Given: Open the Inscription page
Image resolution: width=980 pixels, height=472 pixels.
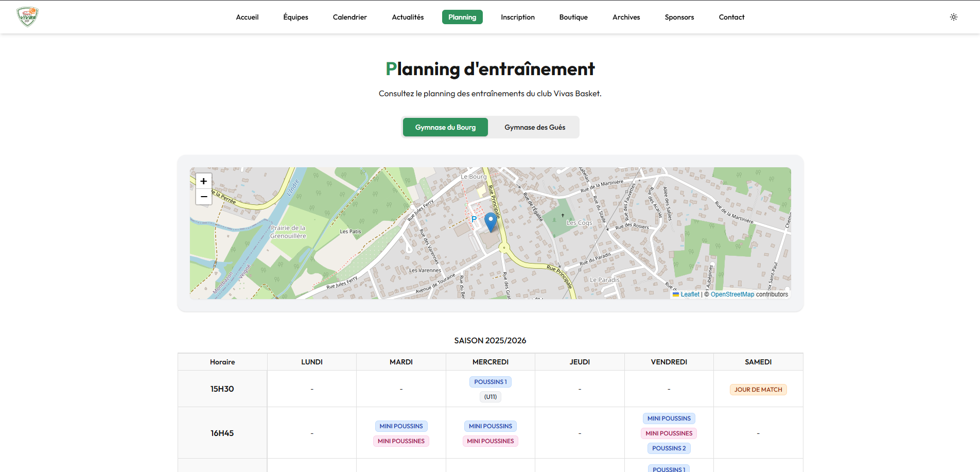Looking at the screenshot, I should click(x=518, y=17).
